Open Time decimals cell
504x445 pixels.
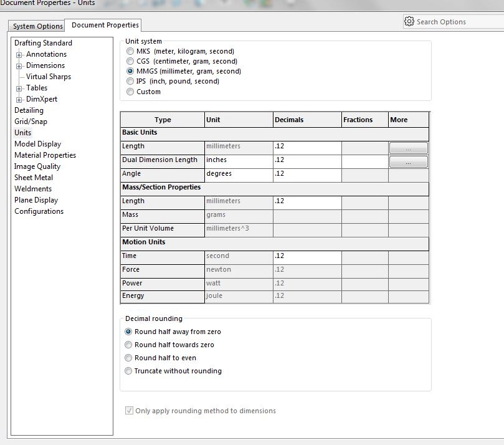[307, 257]
